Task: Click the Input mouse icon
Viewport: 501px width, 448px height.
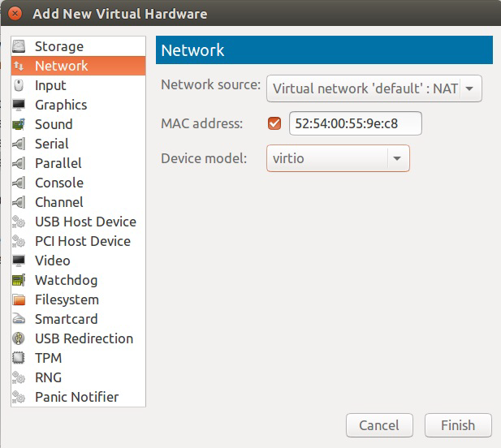Action: (19, 85)
